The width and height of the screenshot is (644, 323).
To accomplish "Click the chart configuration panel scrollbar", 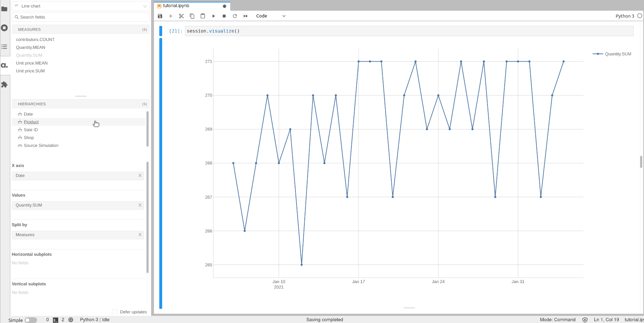I will tap(148, 217).
